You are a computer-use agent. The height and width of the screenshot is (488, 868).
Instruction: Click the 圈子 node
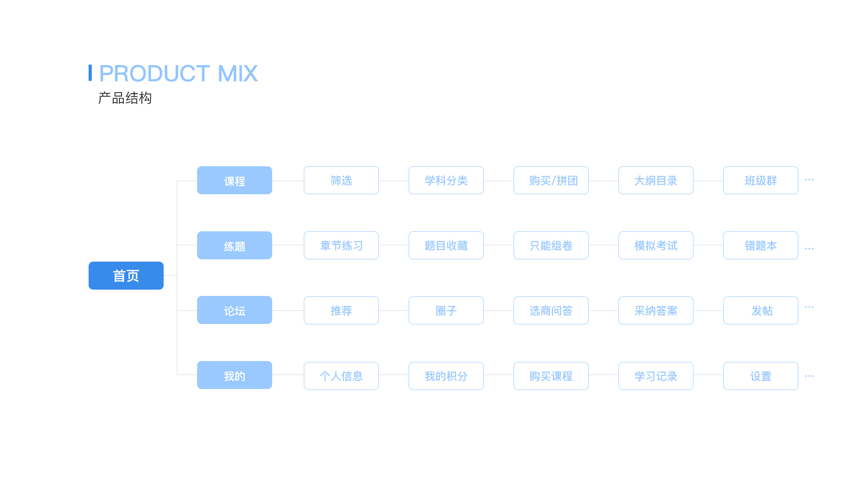[x=446, y=310]
